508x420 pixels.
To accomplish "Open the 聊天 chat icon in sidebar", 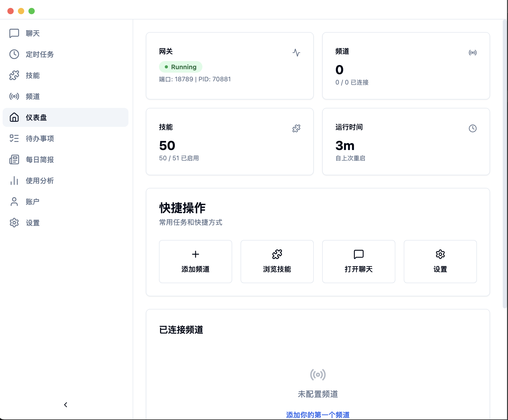I will click(14, 33).
